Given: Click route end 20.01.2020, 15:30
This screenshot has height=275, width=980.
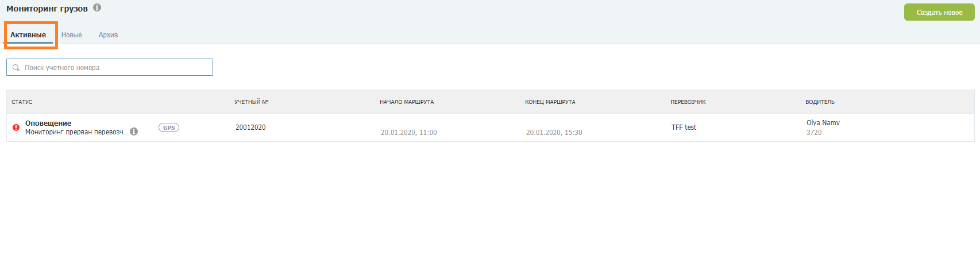Looking at the screenshot, I should (554, 133).
